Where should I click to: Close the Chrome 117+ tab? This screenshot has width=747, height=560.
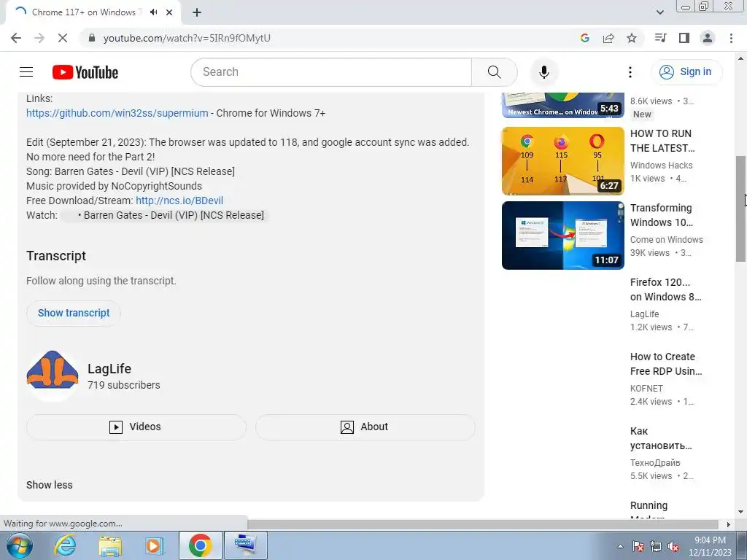coord(169,12)
